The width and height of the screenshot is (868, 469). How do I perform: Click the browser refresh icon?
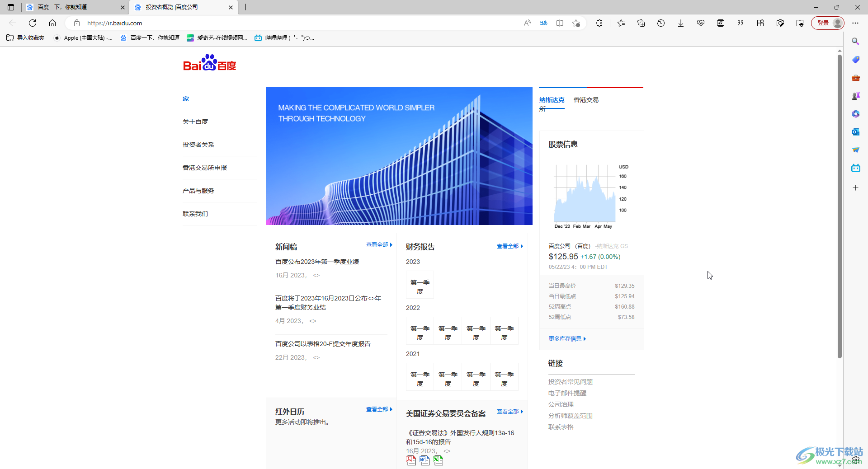33,23
